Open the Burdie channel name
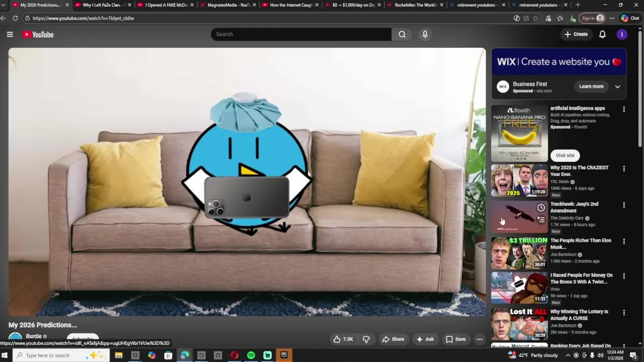The image size is (644, 362). [x=34, y=336]
